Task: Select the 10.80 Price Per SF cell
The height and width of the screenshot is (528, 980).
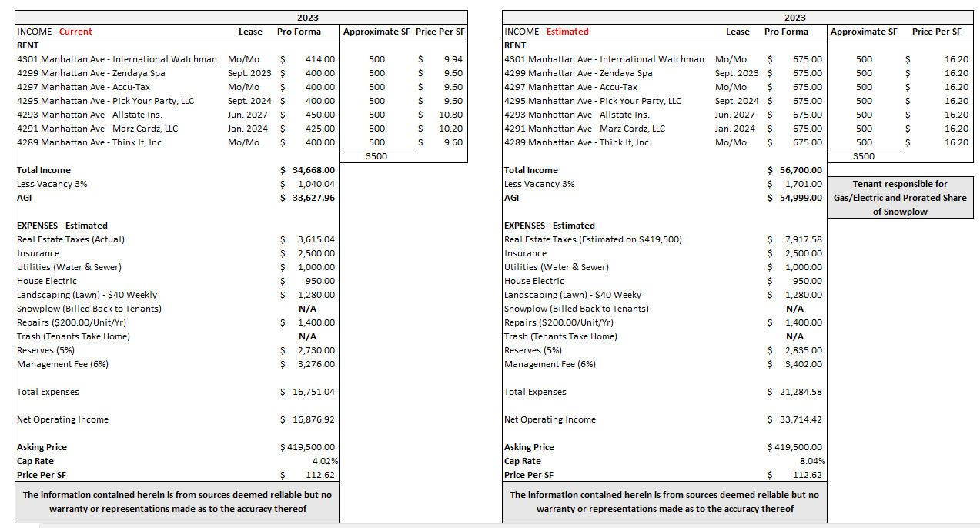Action: [x=450, y=115]
